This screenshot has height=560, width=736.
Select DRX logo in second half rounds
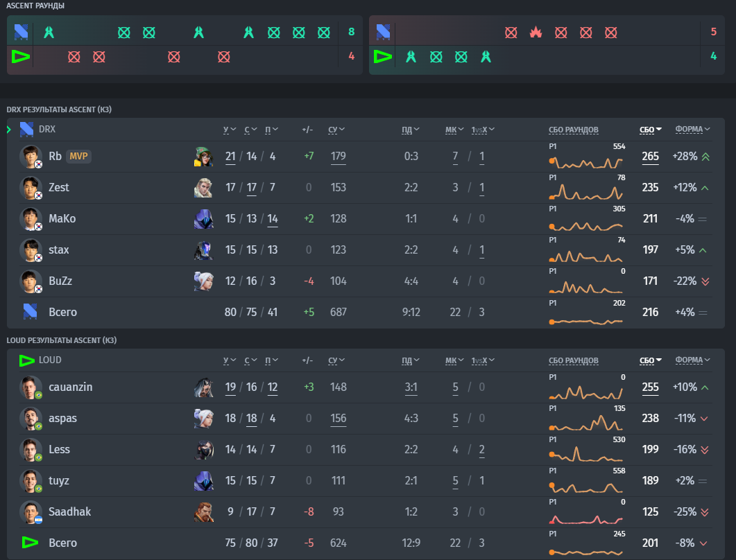(x=383, y=33)
